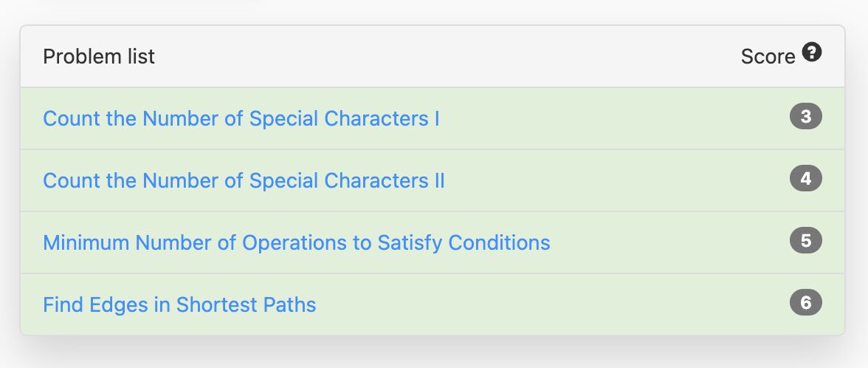Click the gray header bar between Problem list and Score

click(x=449, y=56)
